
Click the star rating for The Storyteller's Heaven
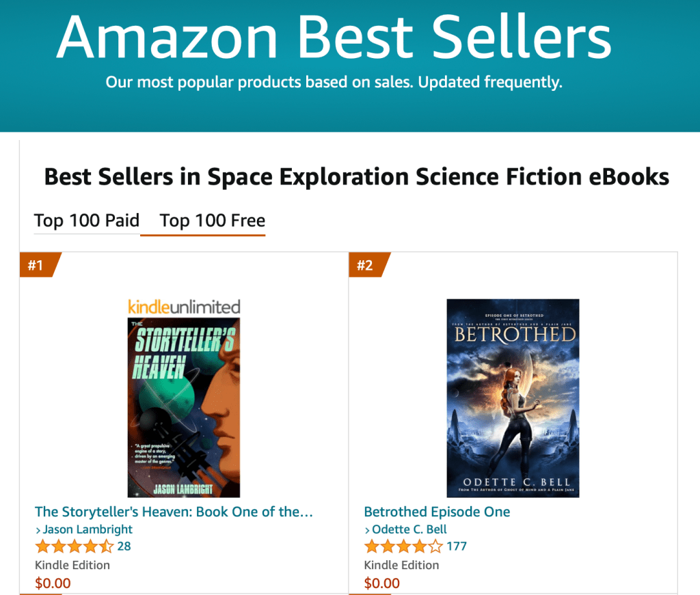(75, 546)
